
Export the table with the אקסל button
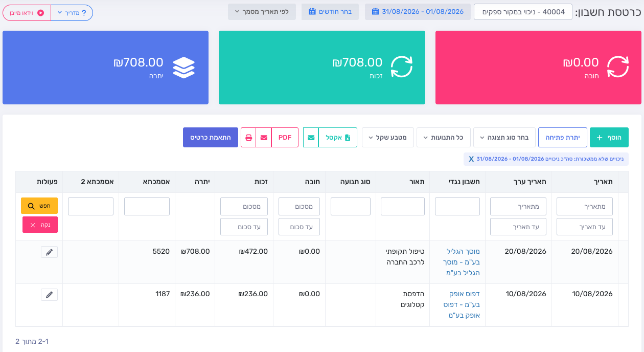[x=338, y=138]
